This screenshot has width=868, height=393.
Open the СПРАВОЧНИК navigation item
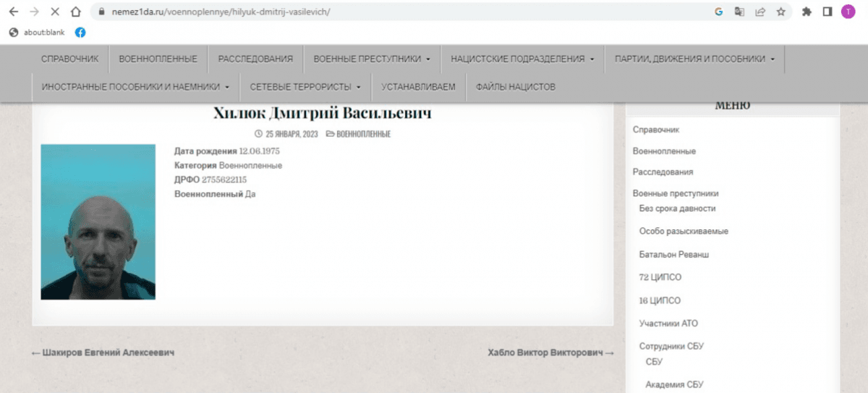click(x=70, y=59)
